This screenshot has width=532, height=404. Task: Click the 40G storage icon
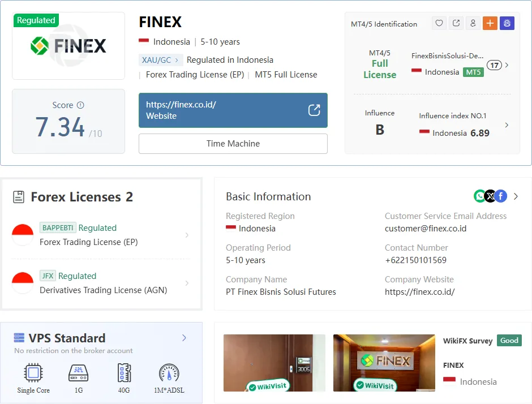pos(124,373)
